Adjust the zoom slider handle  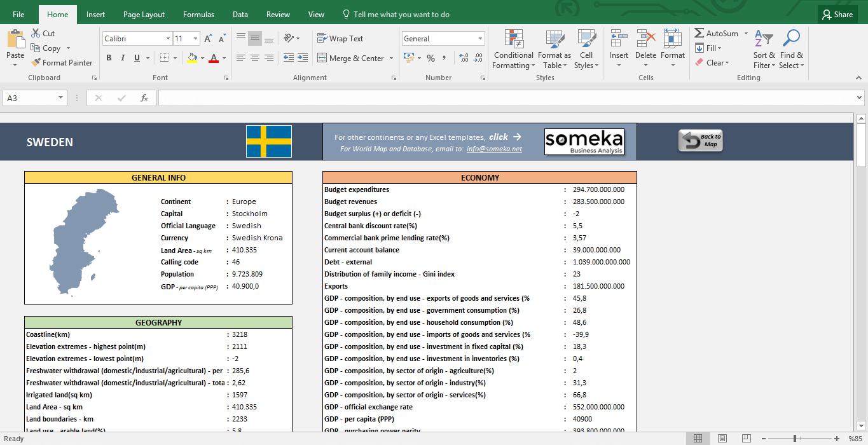795,439
